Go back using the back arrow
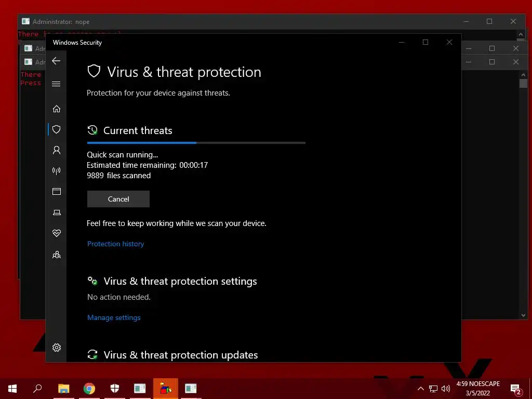Screen dimensions: 532x399 pyautogui.click(x=56, y=61)
